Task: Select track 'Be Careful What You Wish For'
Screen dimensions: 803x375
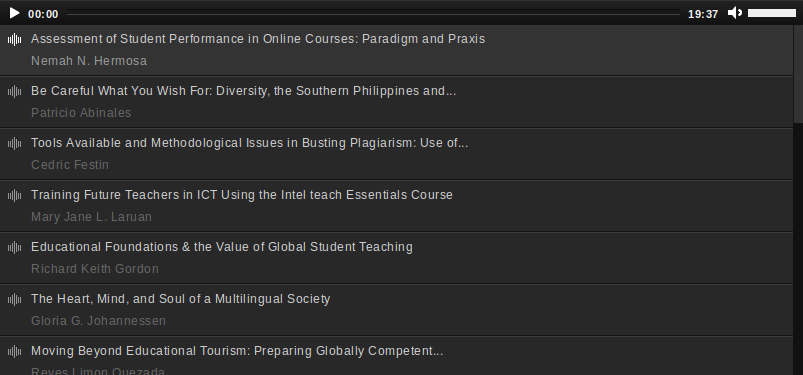Action: [x=396, y=102]
